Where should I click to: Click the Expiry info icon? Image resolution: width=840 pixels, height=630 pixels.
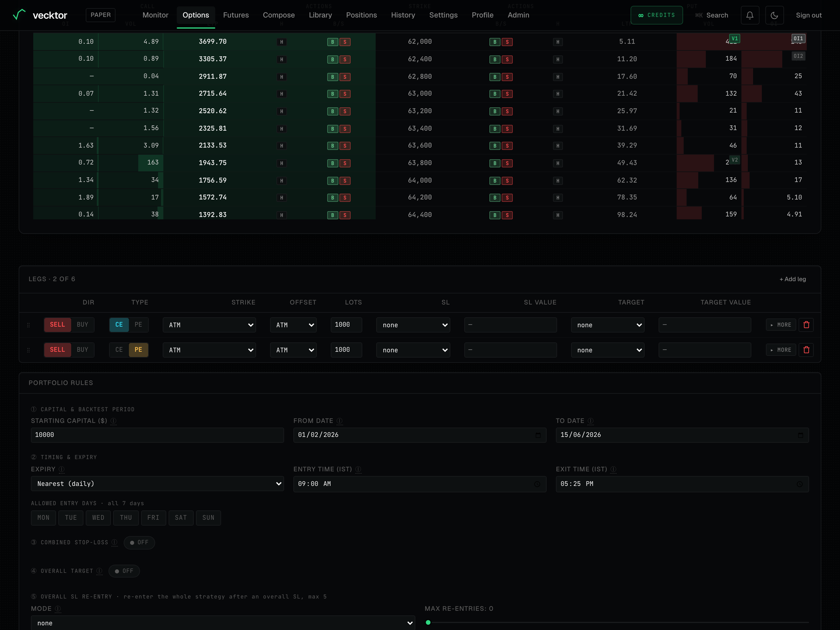click(x=62, y=469)
